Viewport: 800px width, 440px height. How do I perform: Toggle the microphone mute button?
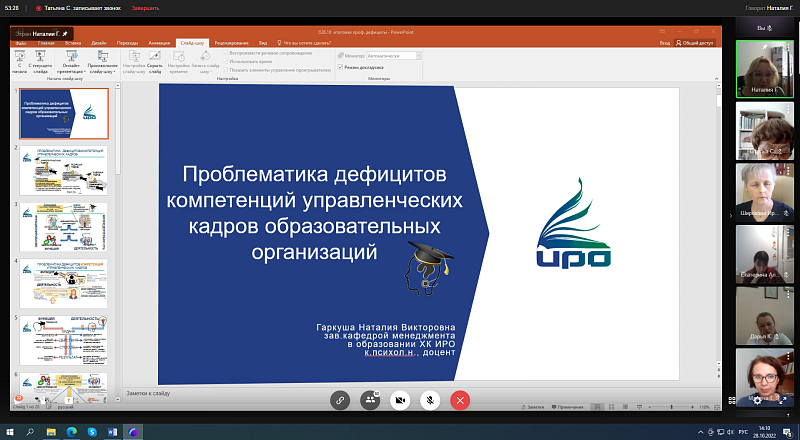coord(430,399)
